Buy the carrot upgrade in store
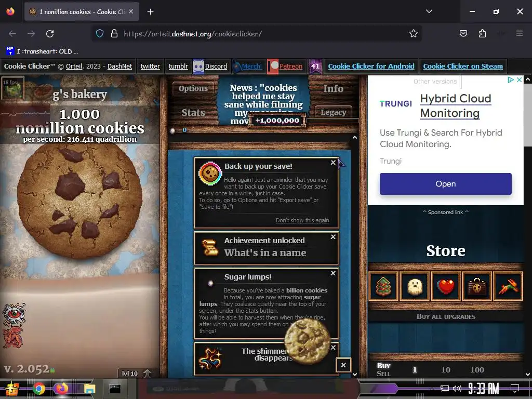Image resolution: width=532 pixels, height=399 pixels. (508, 286)
